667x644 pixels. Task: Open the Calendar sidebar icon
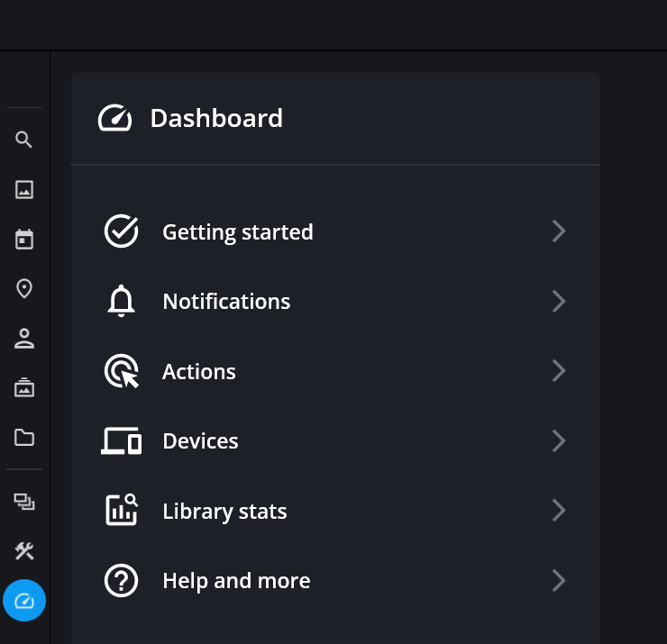[24, 239]
